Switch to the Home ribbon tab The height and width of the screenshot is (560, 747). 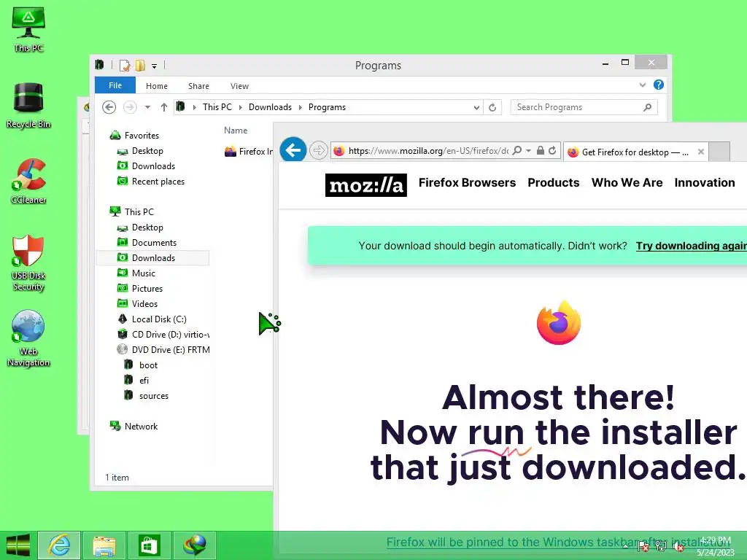click(x=157, y=86)
